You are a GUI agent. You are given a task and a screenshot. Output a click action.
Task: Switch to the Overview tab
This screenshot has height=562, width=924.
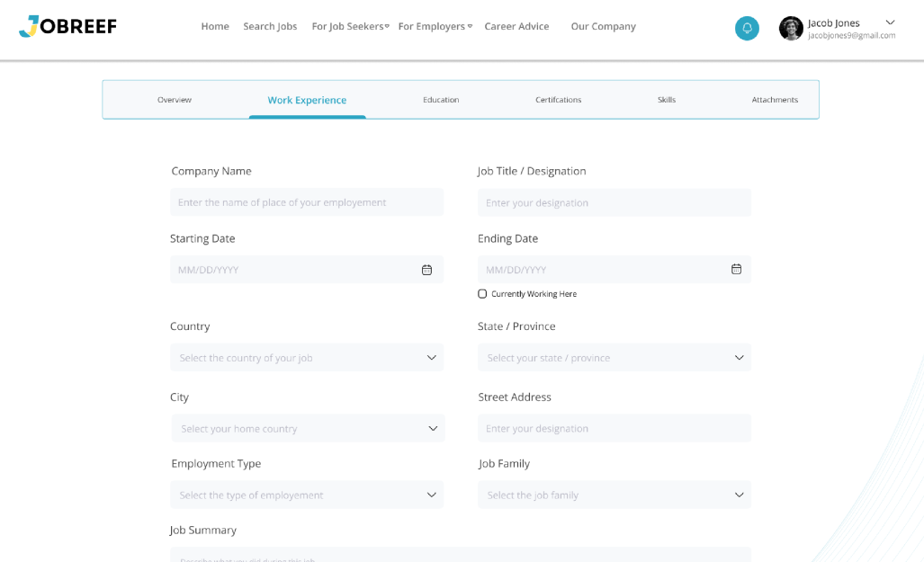(175, 100)
